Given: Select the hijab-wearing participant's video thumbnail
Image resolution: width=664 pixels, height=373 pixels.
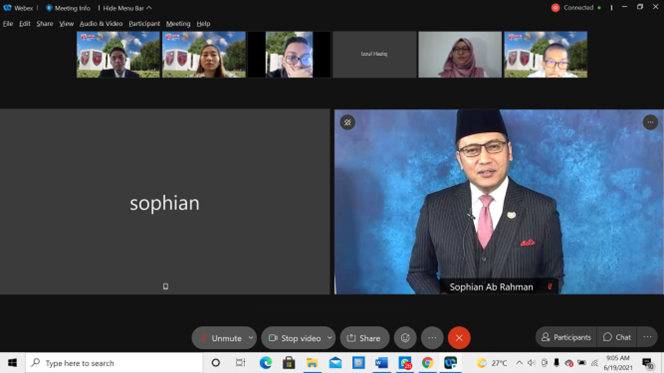Looking at the screenshot, I should pyautogui.click(x=460, y=54).
